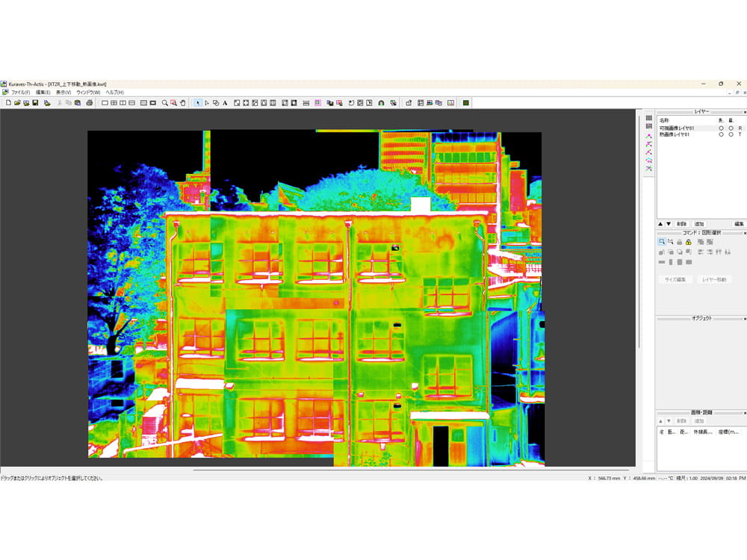Move layer down with the ▼ arrow
Screen dimensions: 747x560
(669, 224)
